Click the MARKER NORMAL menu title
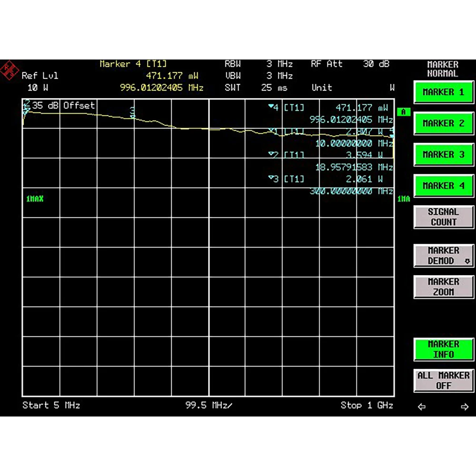Viewport: 476px width, 476px height. click(442, 69)
